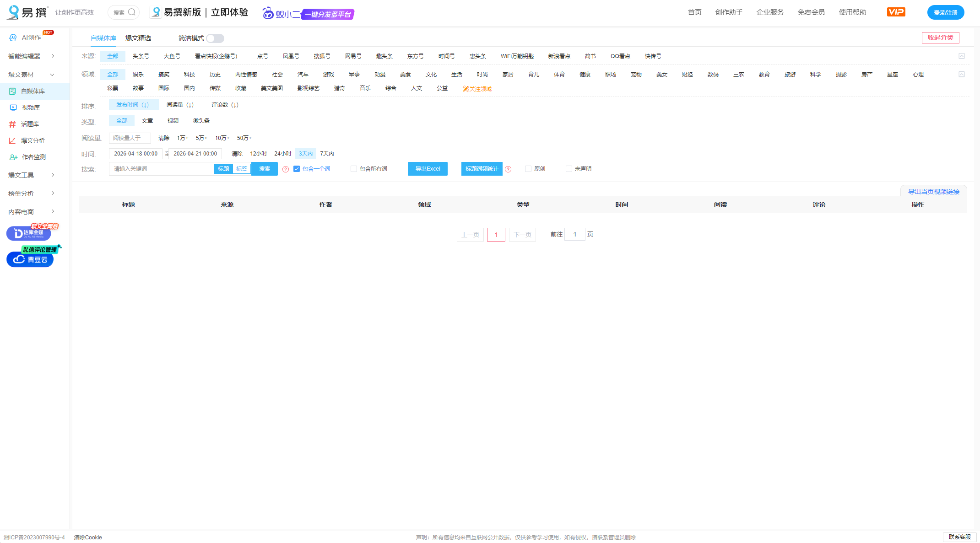Screen dimensions: 980x543
Task: Select the 视频库 icon in the sidebar
Action: click(x=13, y=108)
